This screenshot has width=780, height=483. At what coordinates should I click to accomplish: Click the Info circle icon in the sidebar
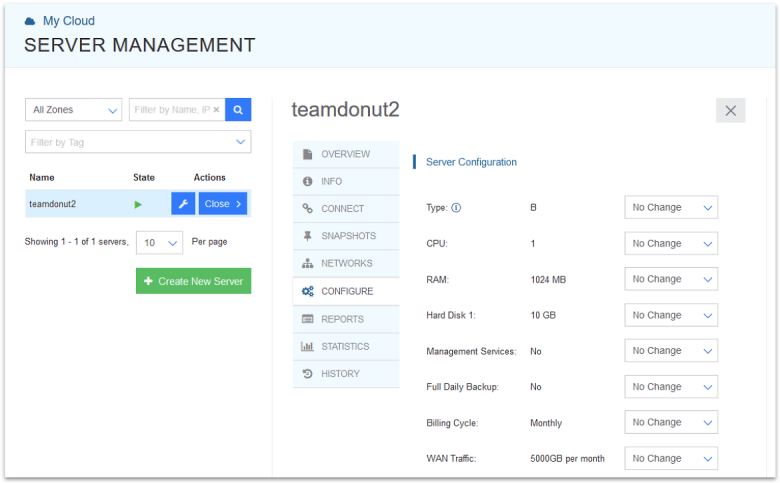pos(307,182)
